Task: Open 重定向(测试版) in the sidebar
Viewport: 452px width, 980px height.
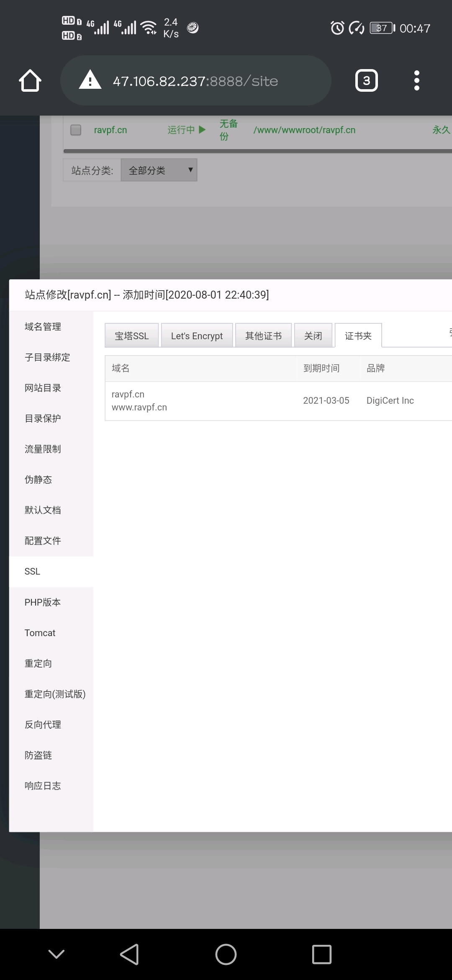Action: coord(51,694)
